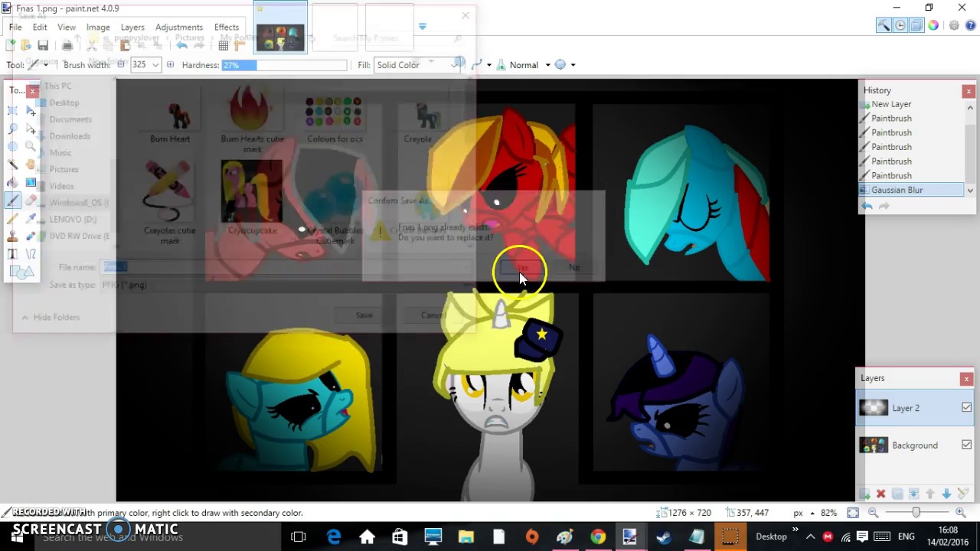This screenshot has height=551, width=980.
Task: Select Gaussian Blur history entry
Action: pos(911,190)
